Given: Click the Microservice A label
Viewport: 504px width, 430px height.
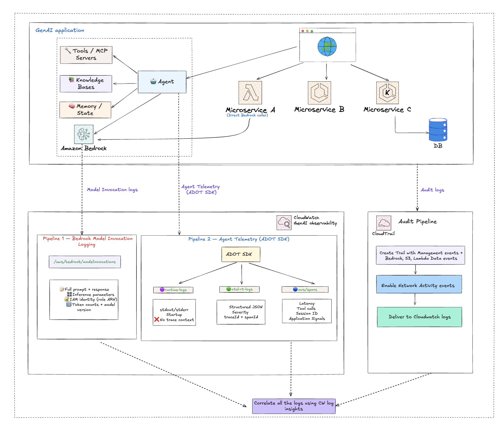Looking at the screenshot, I should pos(250,110).
